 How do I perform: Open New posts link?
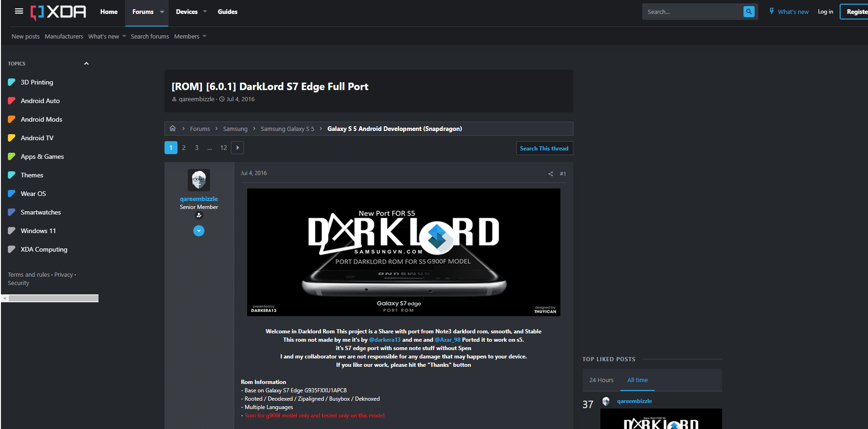click(x=26, y=36)
